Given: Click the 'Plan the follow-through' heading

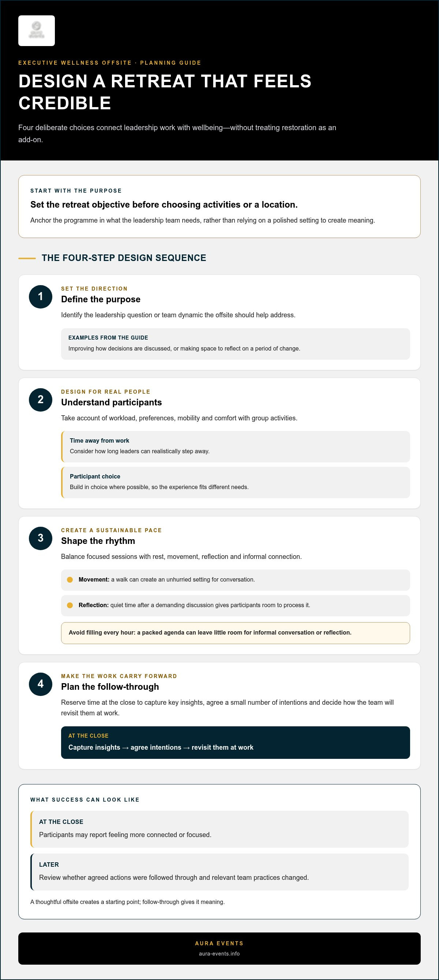Looking at the screenshot, I should 110,687.
